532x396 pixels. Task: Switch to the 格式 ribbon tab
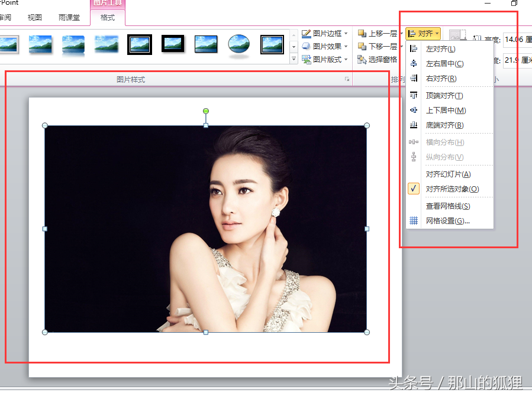pos(108,17)
